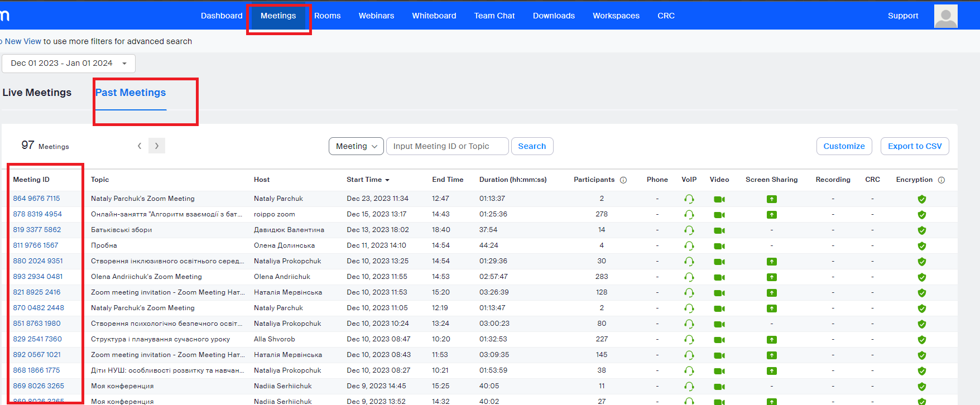The image size is (980, 405).
Task: Click video camera icon for meeting 811 9766 1567
Action: [x=719, y=246]
